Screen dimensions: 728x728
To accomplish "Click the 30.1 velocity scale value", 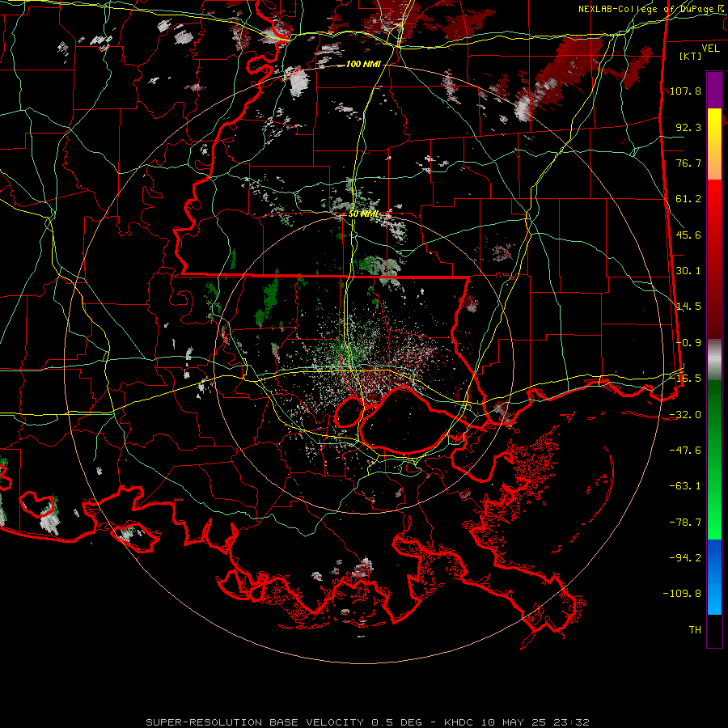I will point(688,271).
